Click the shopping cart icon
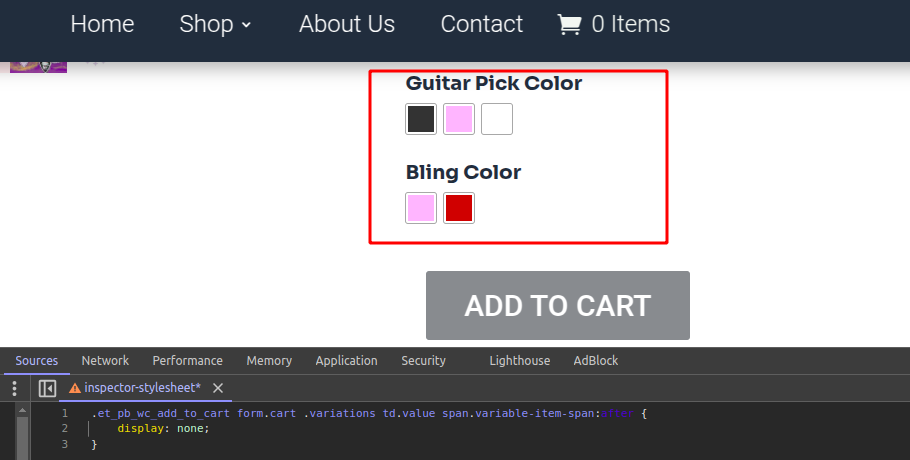 (569, 24)
